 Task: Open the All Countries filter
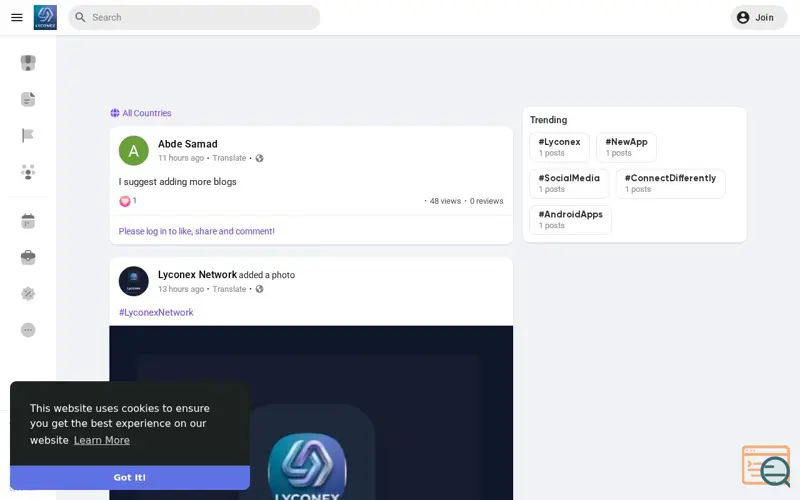click(x=141, y=113)
